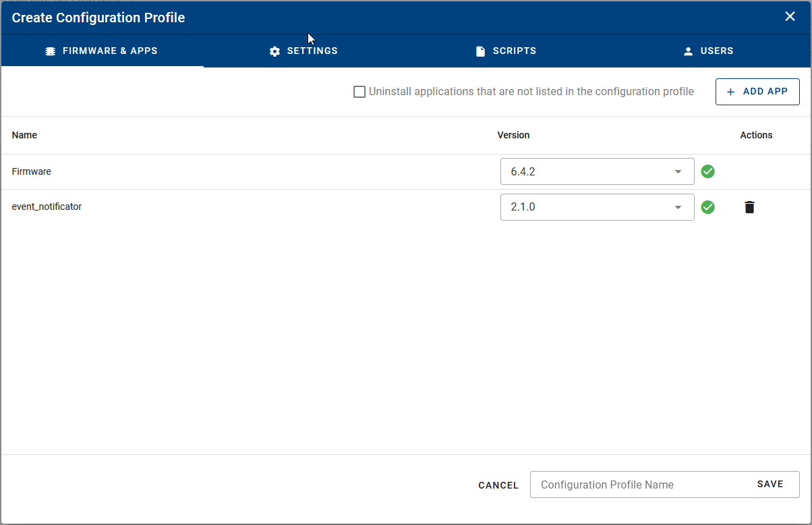The width and height of the screenshot is (812, 525).
Task: Switch to the Settings tab
Action: [303, 51]
